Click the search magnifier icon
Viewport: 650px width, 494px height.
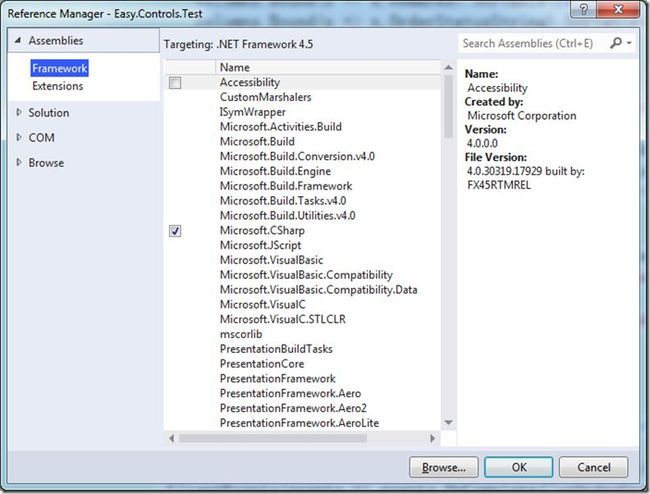pyautogui.click(x=616, y=43)
